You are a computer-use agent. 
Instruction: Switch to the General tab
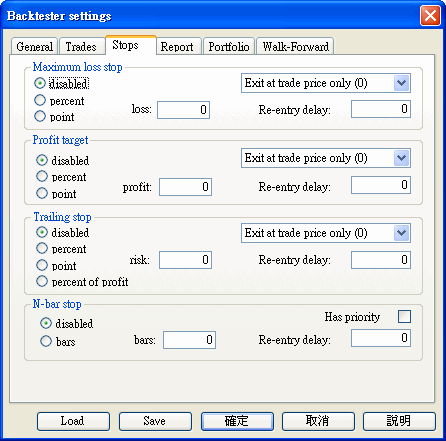coord(34,46)
